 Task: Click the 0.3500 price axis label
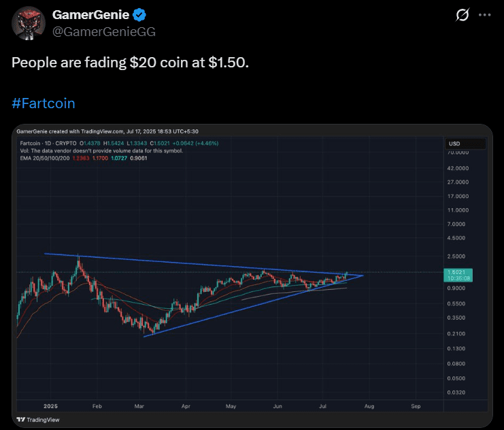pyautogui.click(x=456, y=318)
